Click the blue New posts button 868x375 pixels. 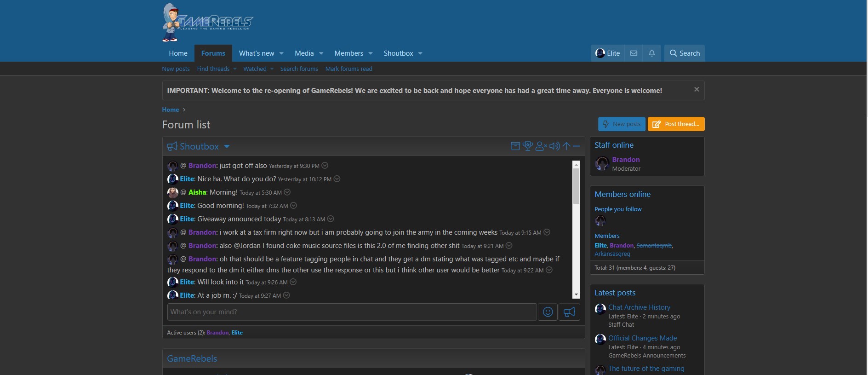[622, 124]
